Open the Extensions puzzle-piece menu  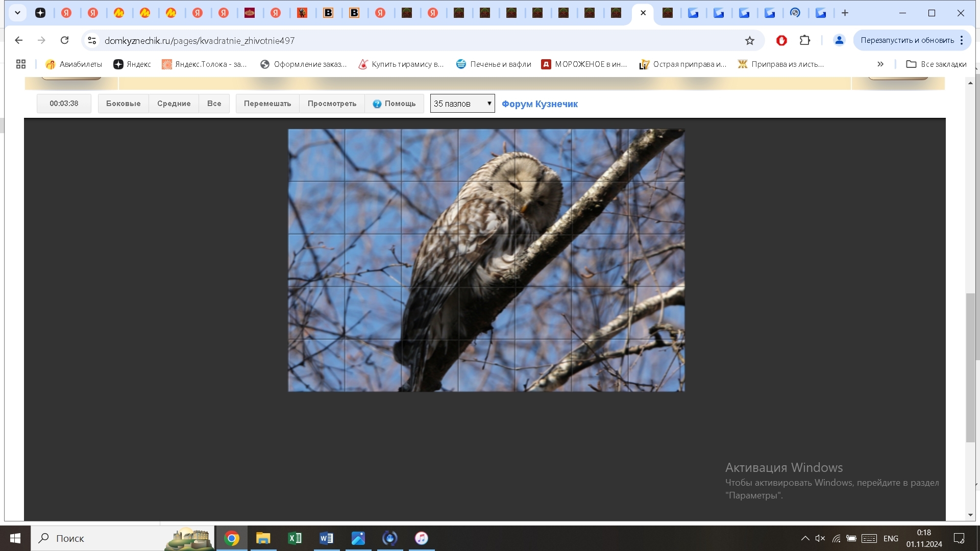click(x=805, y=40)
